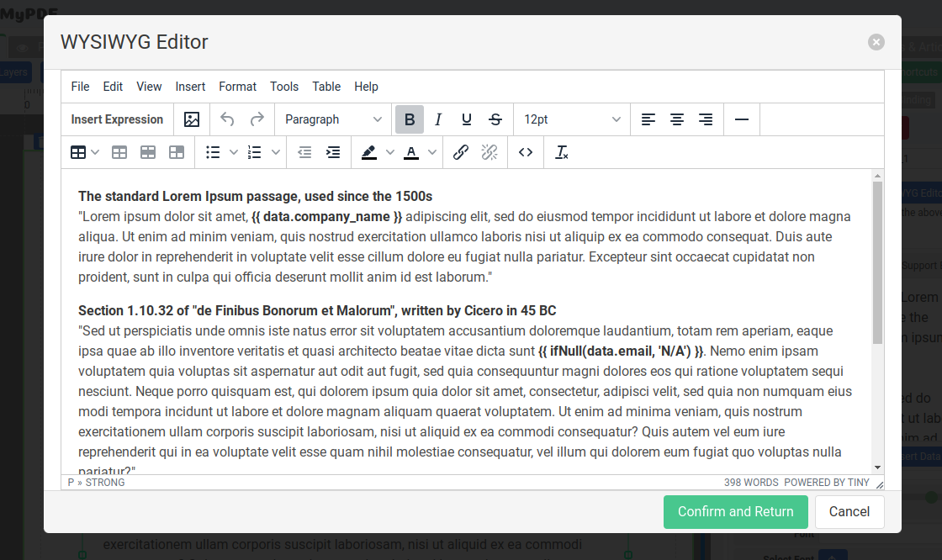The height and width of the screenshot is (560, 942).
Task: Click the undo arrow icon
Action: point(227,119)
